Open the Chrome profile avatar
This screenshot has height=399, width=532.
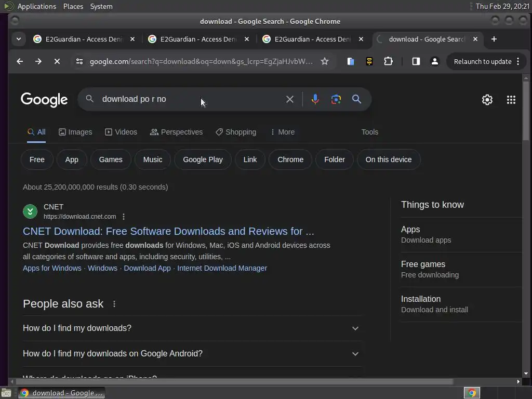435,61
